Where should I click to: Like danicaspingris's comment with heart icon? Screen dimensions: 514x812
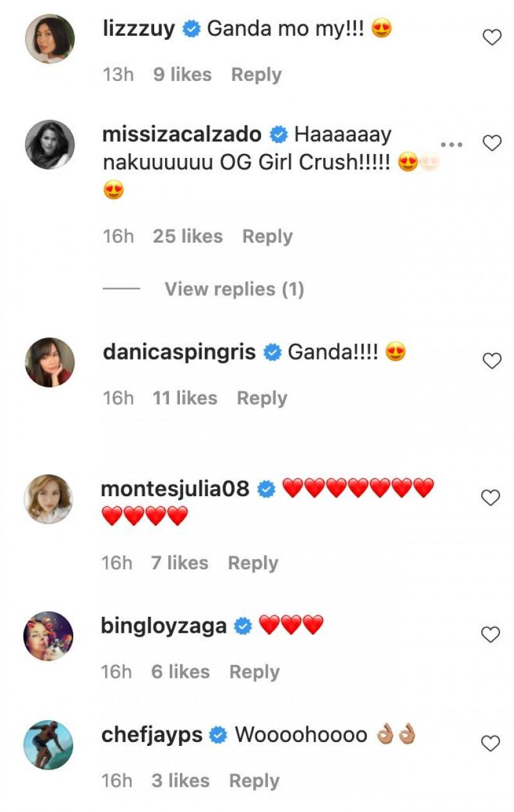click(x=492, y=361)
